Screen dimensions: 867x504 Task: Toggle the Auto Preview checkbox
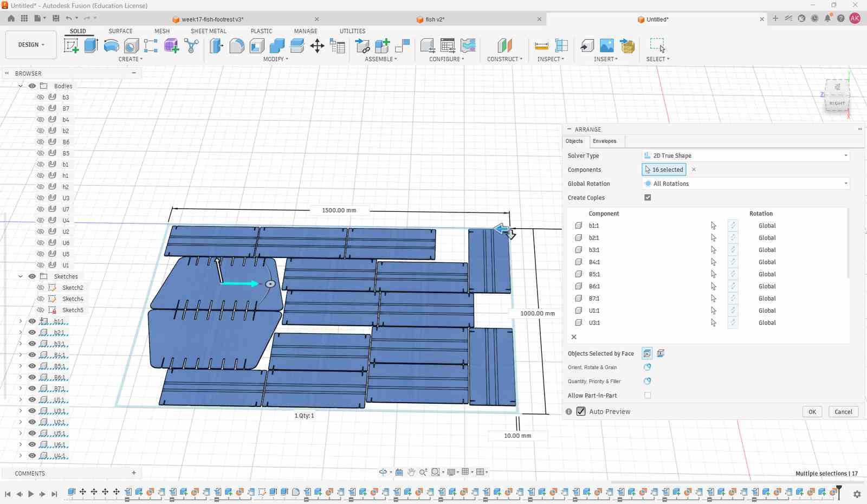click(x=581, y=411)
